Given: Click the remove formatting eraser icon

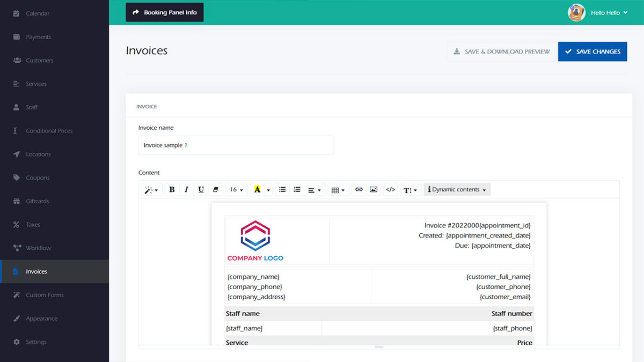Looking at the screenshot, I should pyautogui.click(x=215, y=189).
